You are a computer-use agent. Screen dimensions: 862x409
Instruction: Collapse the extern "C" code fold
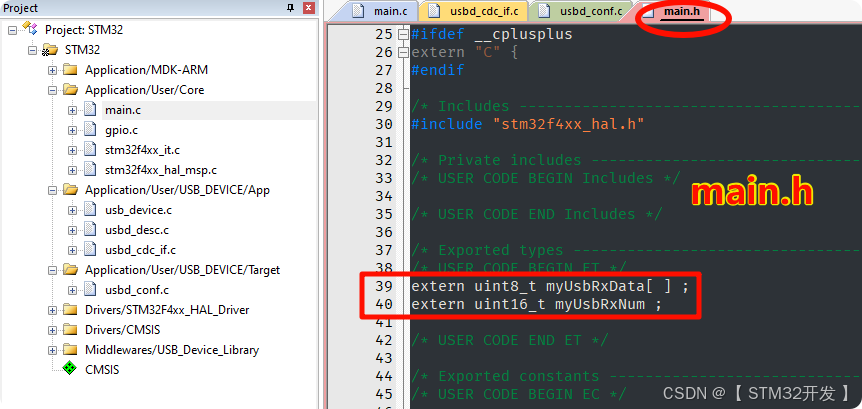coord(403,52)
